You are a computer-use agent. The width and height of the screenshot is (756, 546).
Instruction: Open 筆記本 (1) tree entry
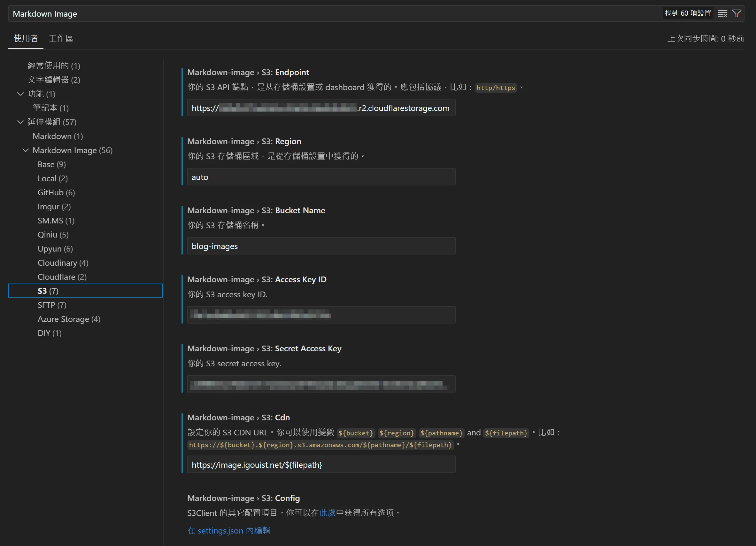click(51, 108)
